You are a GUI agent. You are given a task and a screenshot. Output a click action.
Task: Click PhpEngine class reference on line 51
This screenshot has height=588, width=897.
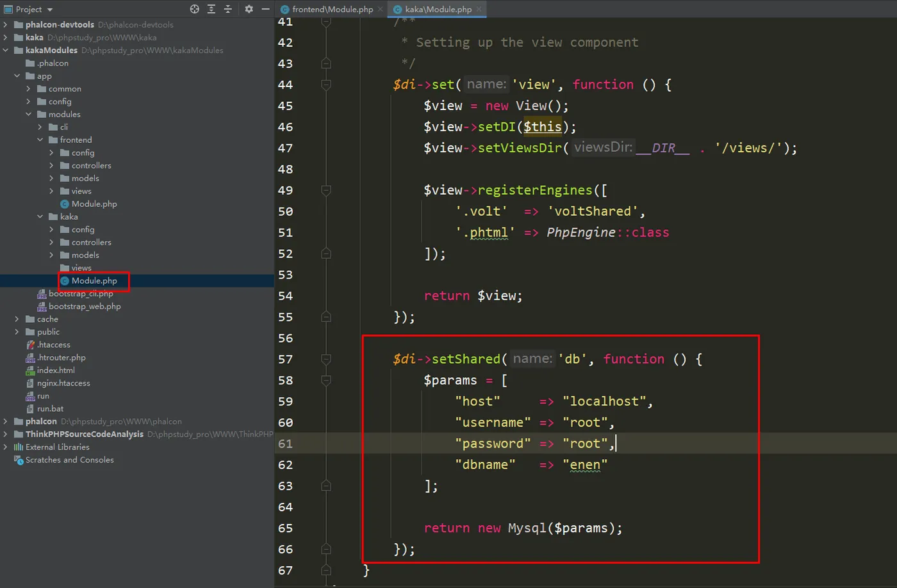point(580,233)
